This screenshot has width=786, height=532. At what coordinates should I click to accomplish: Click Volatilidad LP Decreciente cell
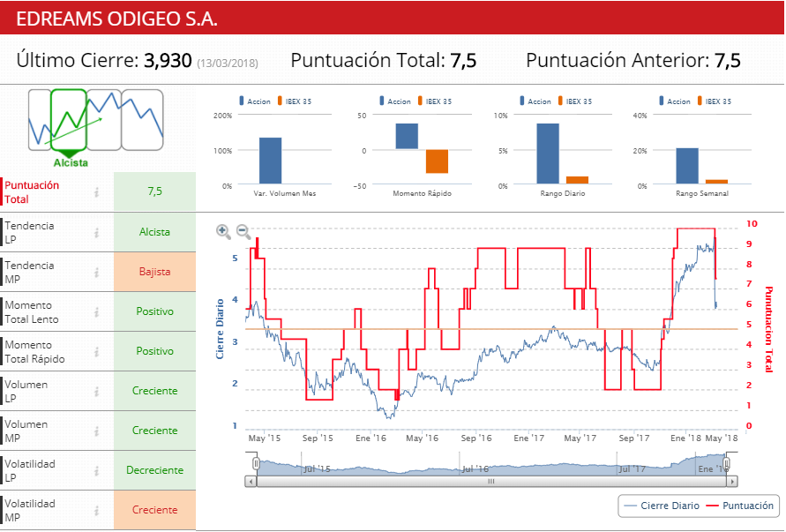[x=155, y=470]
